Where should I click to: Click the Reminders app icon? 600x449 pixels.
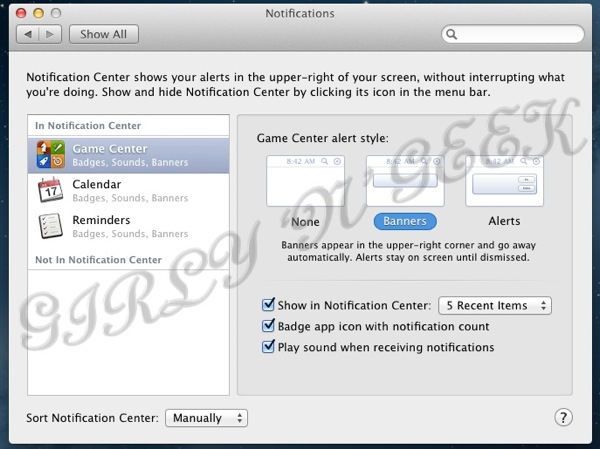[51, 226]
